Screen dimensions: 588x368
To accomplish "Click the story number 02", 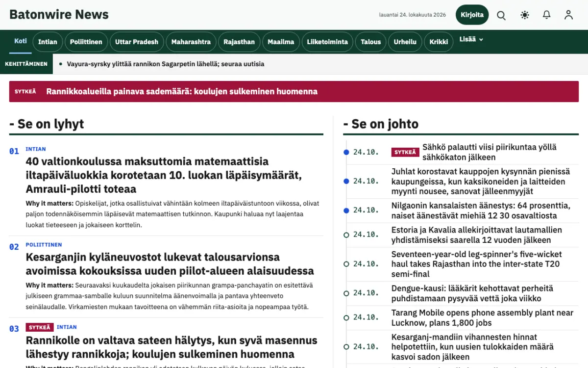I will (x=14, y=247).
